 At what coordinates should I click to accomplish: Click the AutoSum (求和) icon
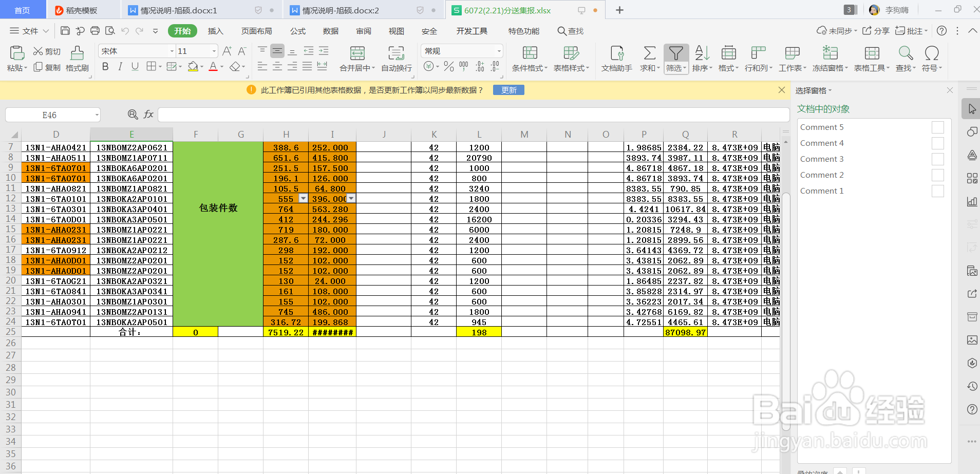(649, 53)
